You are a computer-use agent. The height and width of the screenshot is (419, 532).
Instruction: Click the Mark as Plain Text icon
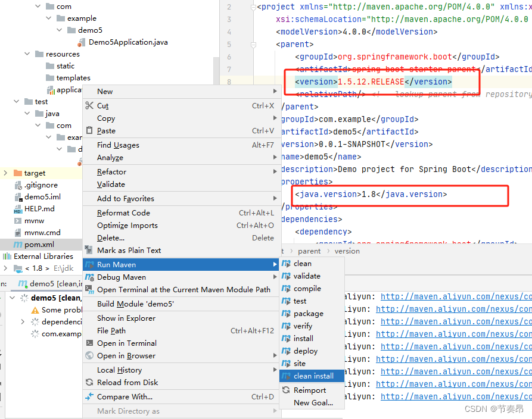click(x=89, y=250)
